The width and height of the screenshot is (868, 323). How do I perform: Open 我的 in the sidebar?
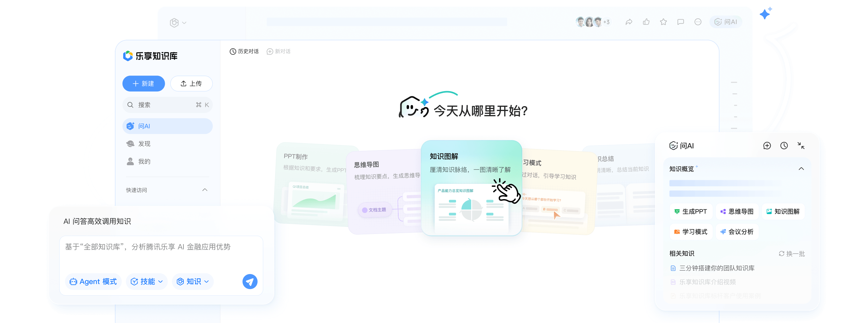[x=144, y=161]
